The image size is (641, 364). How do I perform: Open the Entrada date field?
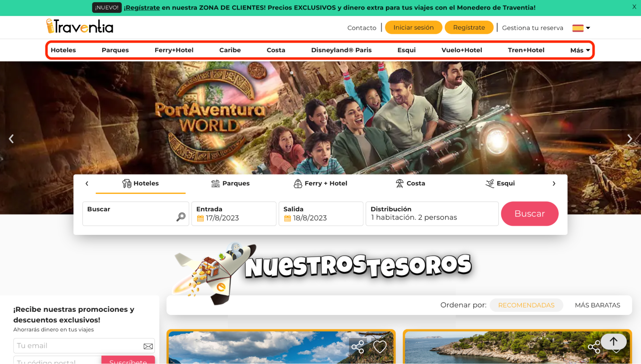234,214
